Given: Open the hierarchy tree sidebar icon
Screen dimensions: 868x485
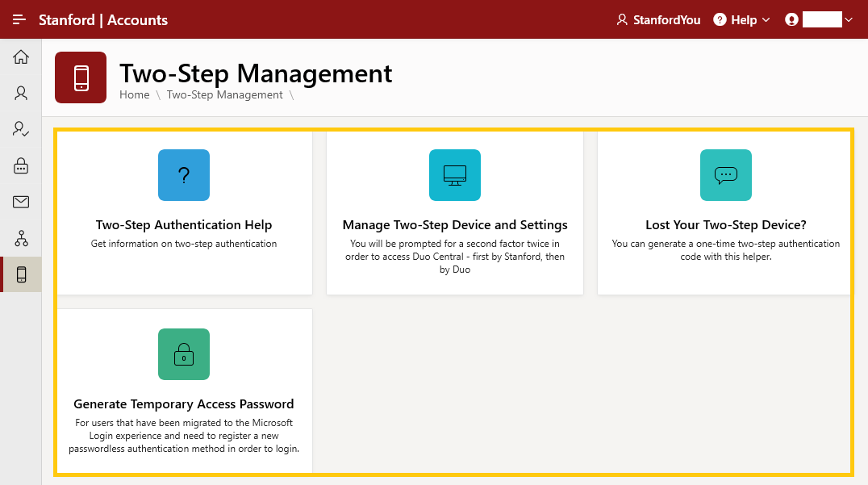Looking at the screenshot, I should [x=21, y=238].
